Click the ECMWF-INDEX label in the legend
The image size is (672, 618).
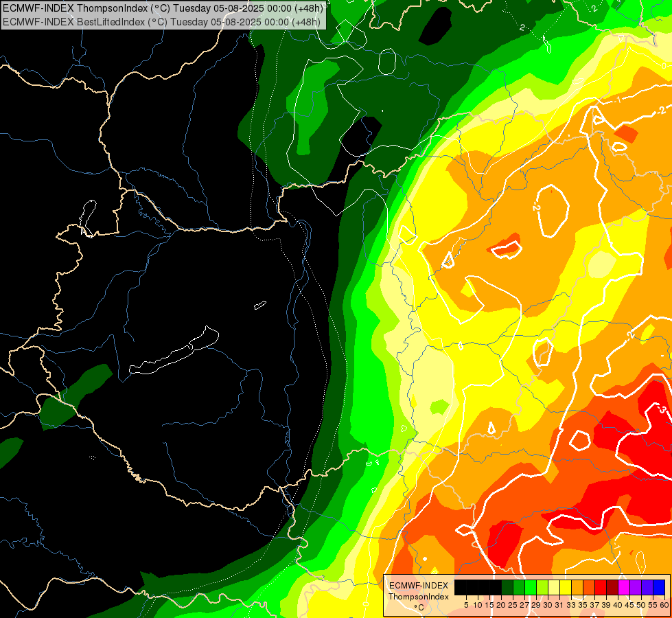(x=419, y=586)
